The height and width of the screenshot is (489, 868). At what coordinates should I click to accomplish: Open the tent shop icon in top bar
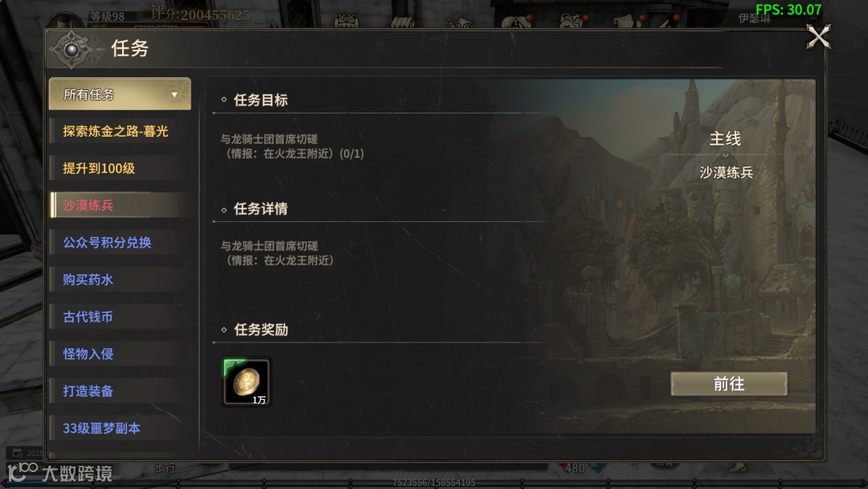coord(403,21)
